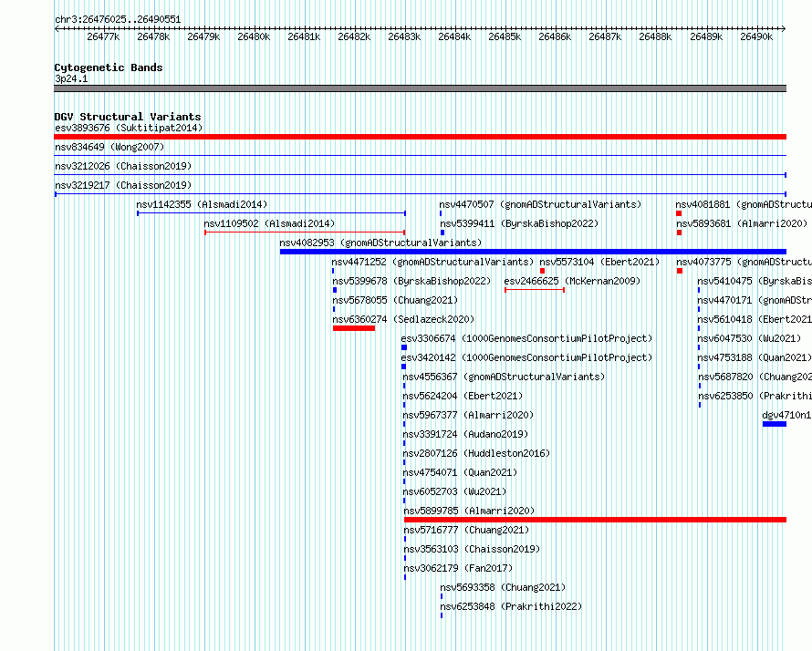The height and width of the screenshot is (651, 812).
Task: Click nsv5410475 variant label
Action: [x=755, y=281]
